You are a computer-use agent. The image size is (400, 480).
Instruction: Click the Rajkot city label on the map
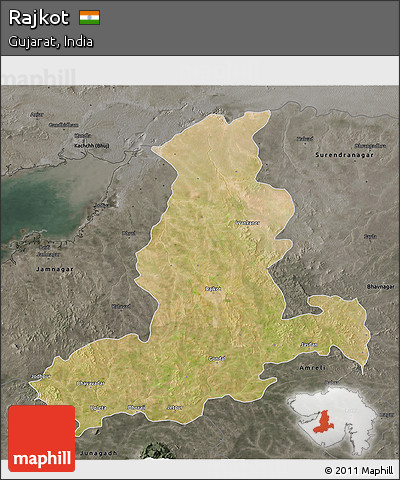click(x=213, y=289)
